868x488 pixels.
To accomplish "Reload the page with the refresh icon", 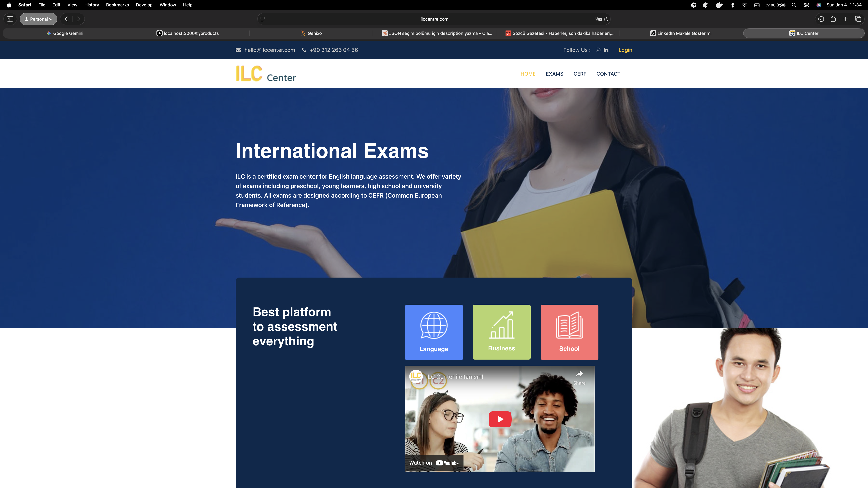I will (607, 19).
